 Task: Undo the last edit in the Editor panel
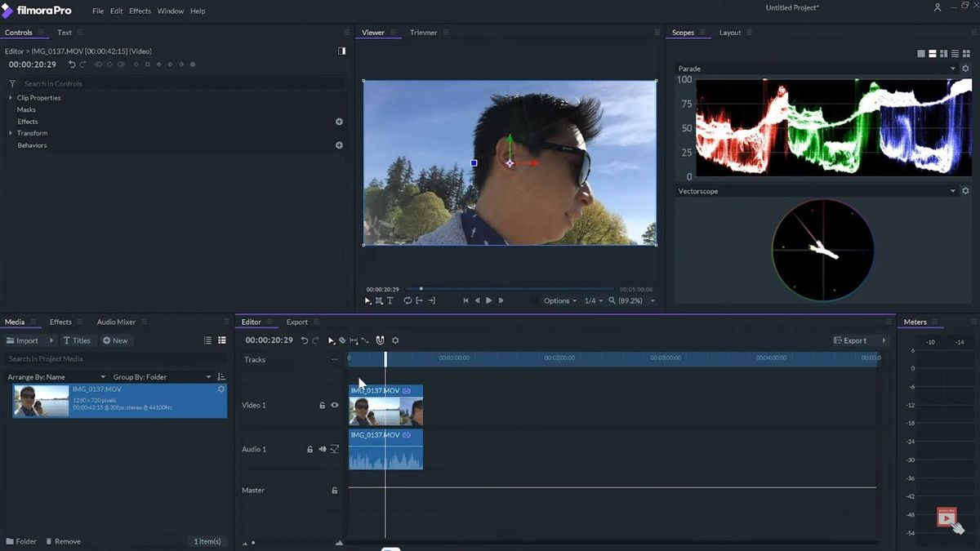coord(305,340)
